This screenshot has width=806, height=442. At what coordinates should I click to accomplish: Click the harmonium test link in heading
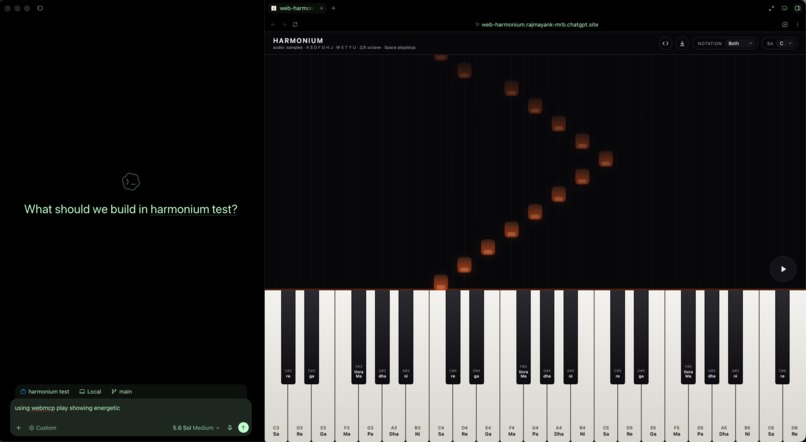click(x=194, y=209)
